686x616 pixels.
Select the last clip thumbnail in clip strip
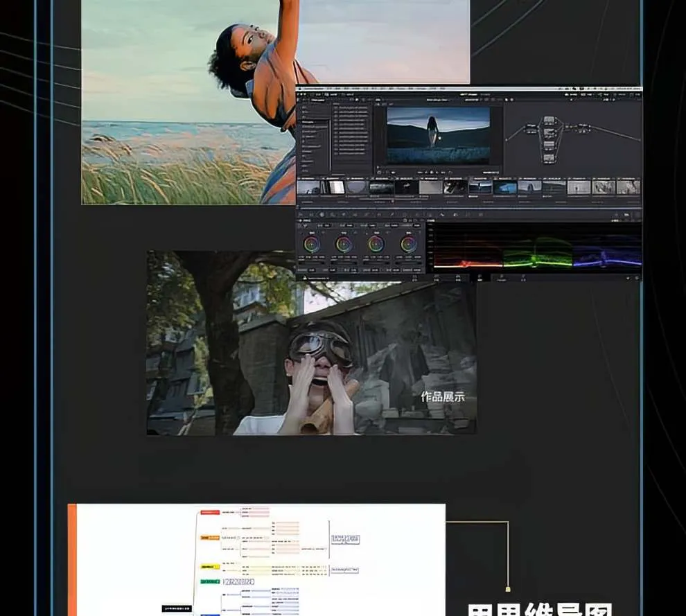pyautogui.click(x=629, y=187)
